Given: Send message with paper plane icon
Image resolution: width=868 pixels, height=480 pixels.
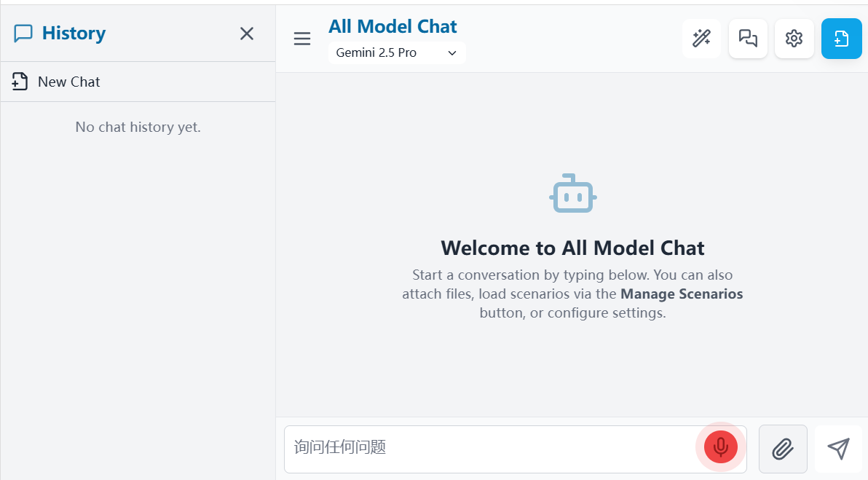Looking at the screenshot, I should point(839,449).
